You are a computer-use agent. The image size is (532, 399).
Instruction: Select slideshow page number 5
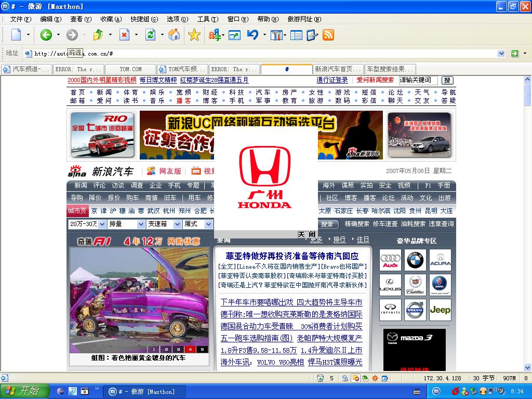[x=202, y=349]
